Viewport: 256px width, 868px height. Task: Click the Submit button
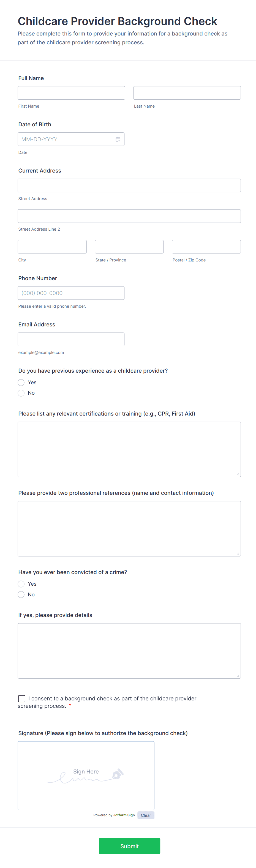point(129,846)
